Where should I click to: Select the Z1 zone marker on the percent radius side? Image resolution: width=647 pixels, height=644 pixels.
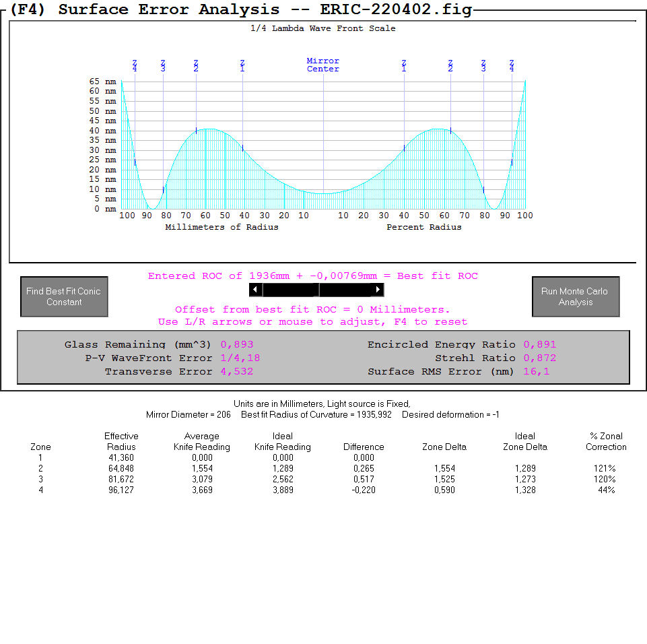pyautogui.click(x=404, y=65)
